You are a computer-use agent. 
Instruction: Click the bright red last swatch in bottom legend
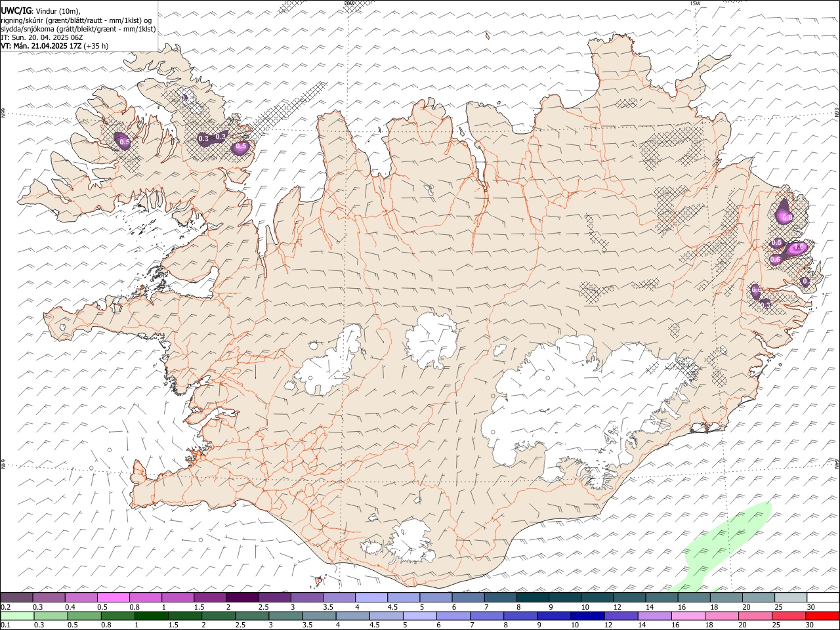tap(822, 616)
